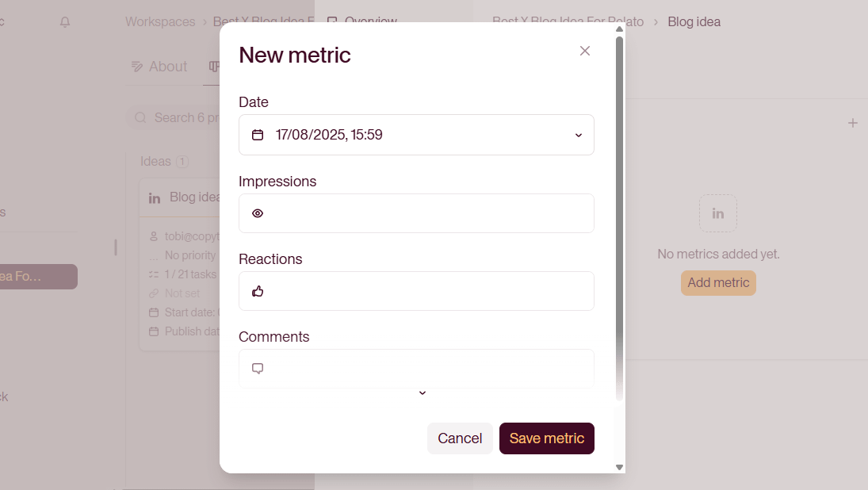This screenshot has width=868, height=490.
Task: Click the speech bubble icon in Comments
Action: tap(258, 369)
